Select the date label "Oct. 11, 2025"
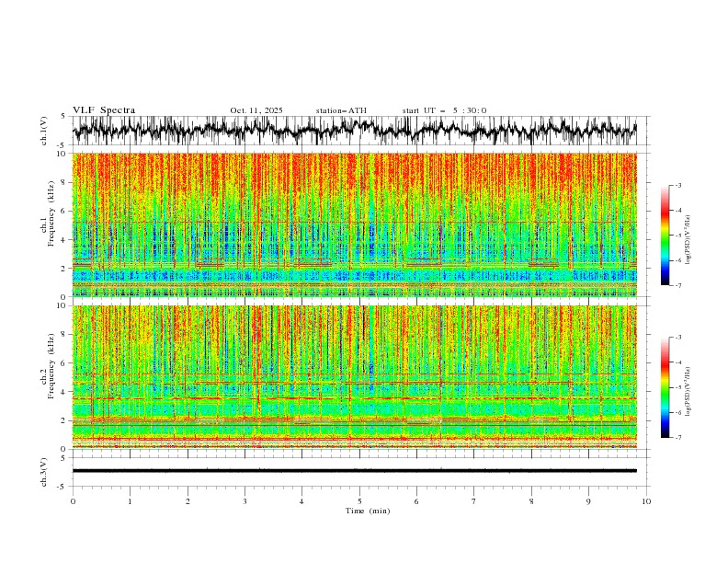Screen dimensions: 728x563 256,110
